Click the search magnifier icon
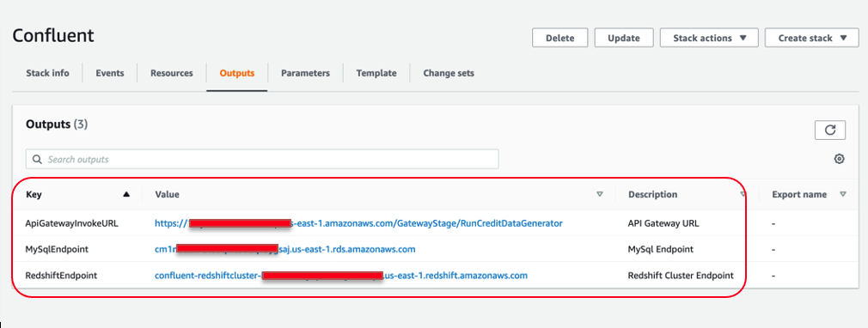Image resolution: width=868 pixels, height=328 pixels. click(38, 160)
